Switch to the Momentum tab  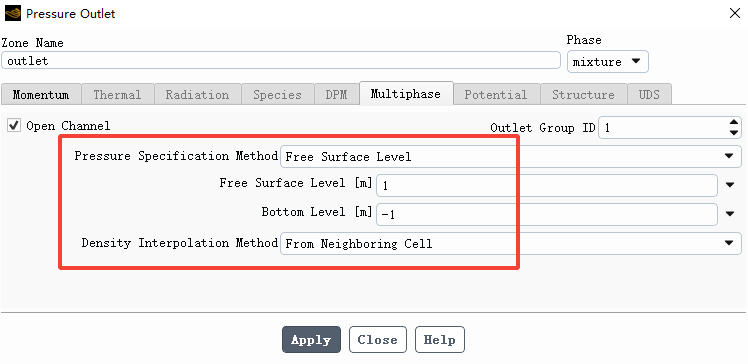[x=41, y=94]
